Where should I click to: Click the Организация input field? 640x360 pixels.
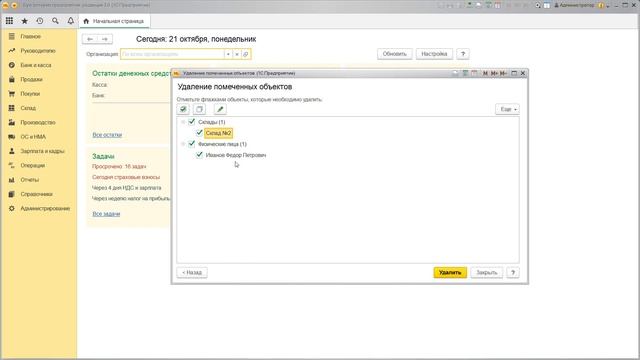[172, 54]
